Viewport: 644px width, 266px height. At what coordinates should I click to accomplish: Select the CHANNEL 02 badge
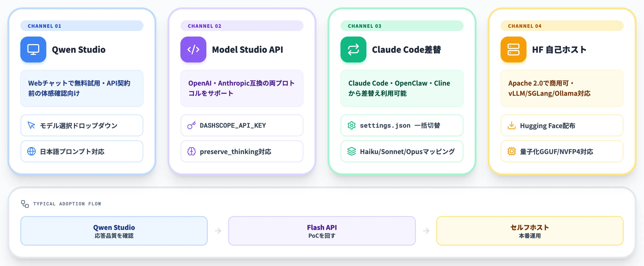[242, 26]
